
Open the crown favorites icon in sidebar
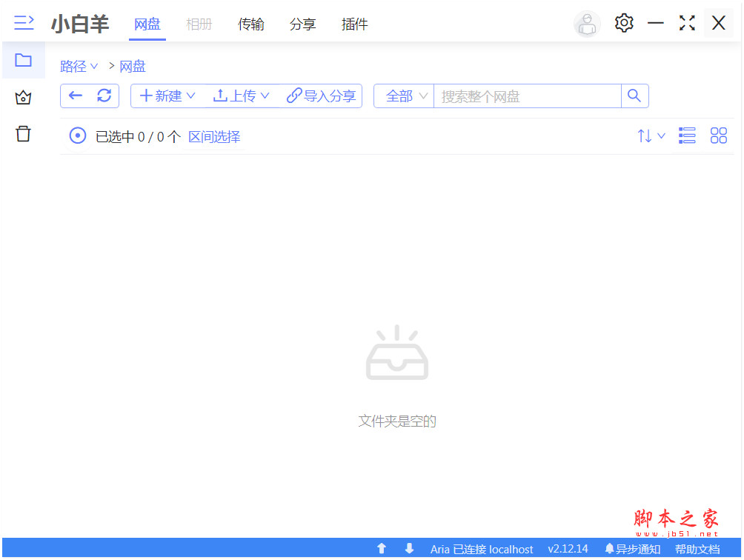pyautogui.click(x=23, y=97)
